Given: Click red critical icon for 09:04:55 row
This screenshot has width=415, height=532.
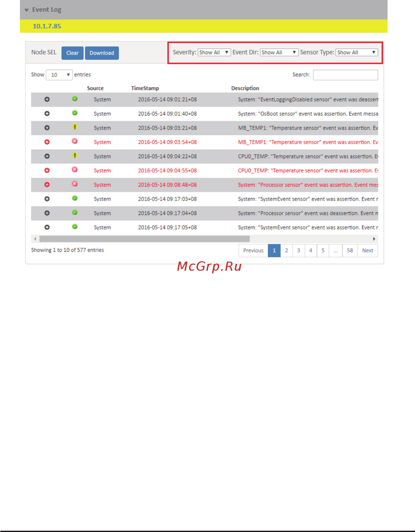Looking at the screenshot, I should click(x=75, y=169).
